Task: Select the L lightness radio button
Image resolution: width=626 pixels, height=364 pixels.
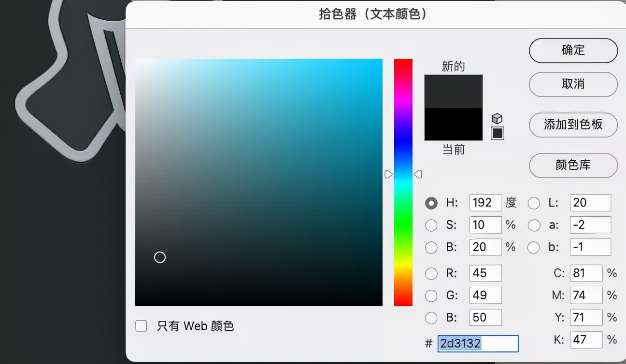Action: coord(534,203)
